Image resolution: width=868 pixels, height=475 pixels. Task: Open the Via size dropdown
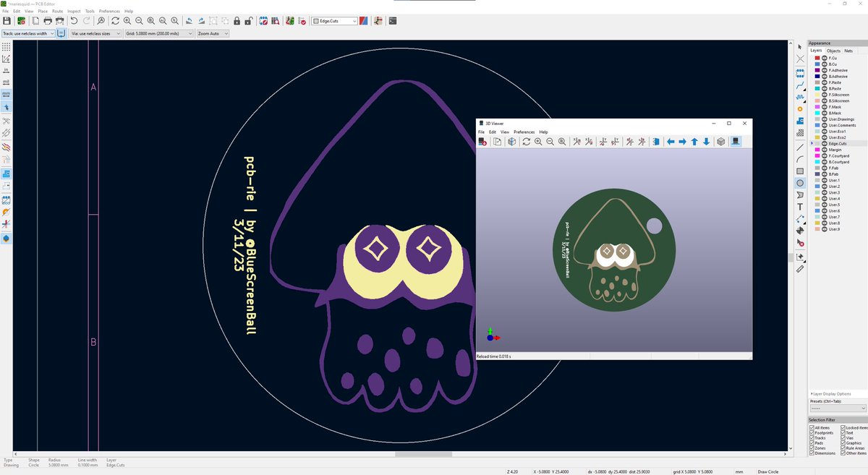95,33
